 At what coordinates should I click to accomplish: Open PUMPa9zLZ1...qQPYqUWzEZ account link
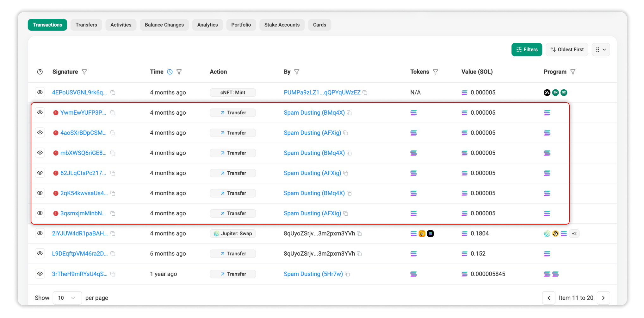[x=322, y=92]
